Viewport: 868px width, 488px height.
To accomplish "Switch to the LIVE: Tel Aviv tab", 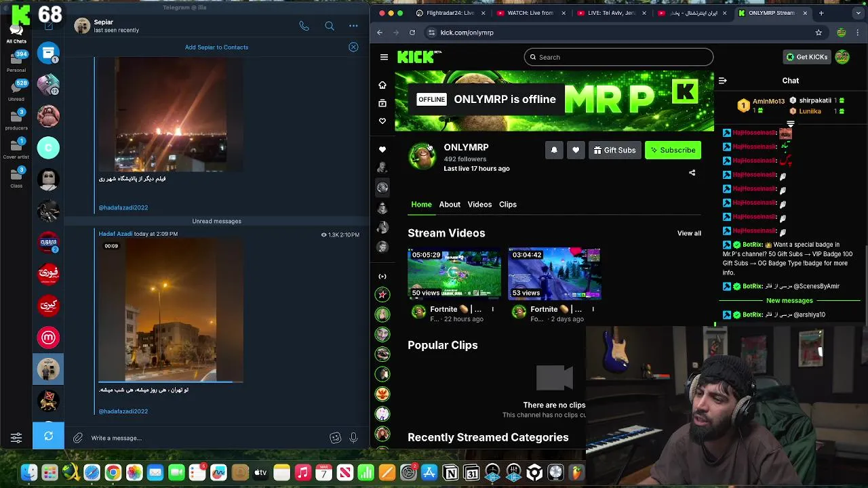I will pyautogui.click(x=610, y=13).
